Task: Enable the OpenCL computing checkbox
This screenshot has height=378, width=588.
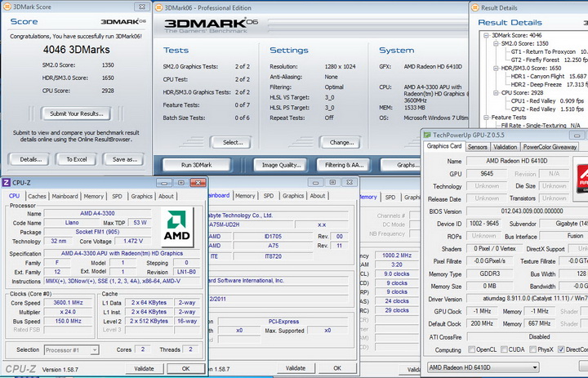Action: 473,349
